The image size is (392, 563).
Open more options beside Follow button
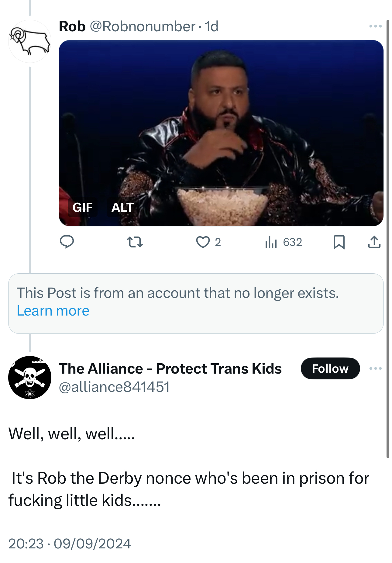tap(375, 368)
